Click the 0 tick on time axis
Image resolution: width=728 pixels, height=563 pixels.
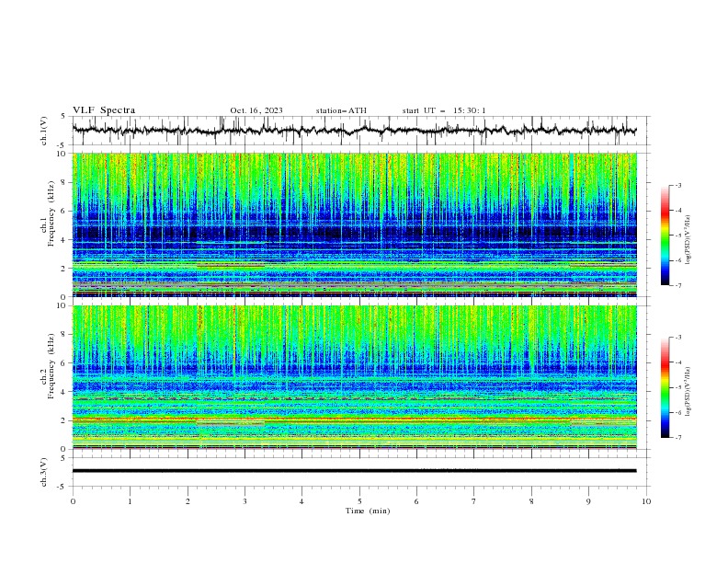(73, 501)
